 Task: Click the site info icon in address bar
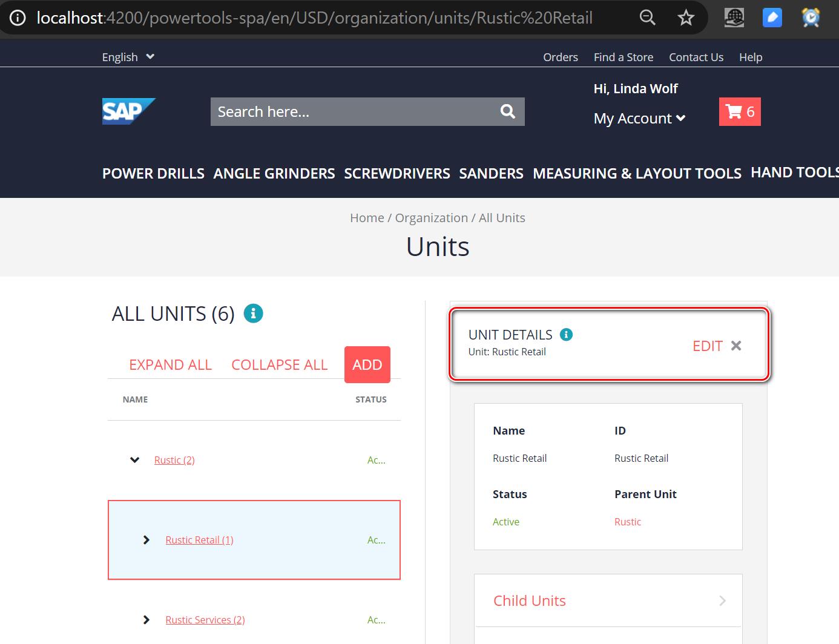coord(18,18)
